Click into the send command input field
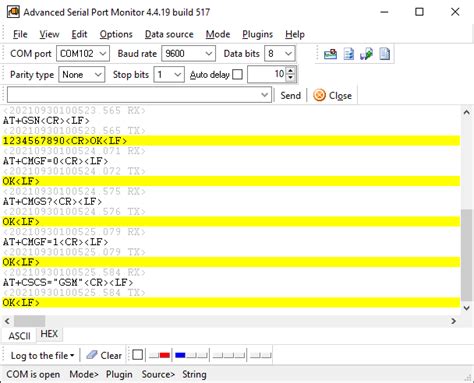Image resolution: width=474 pixels, height=383 pixels. tap(139, 95)
